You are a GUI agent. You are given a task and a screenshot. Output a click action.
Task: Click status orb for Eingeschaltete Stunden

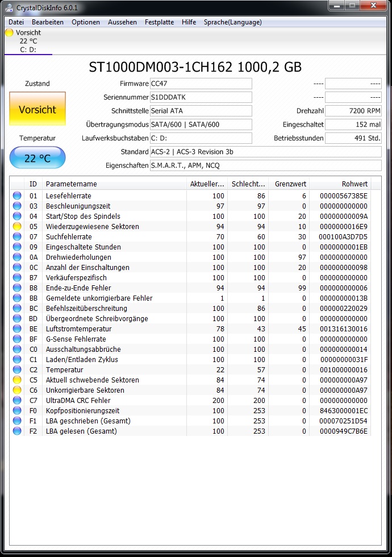16,247
